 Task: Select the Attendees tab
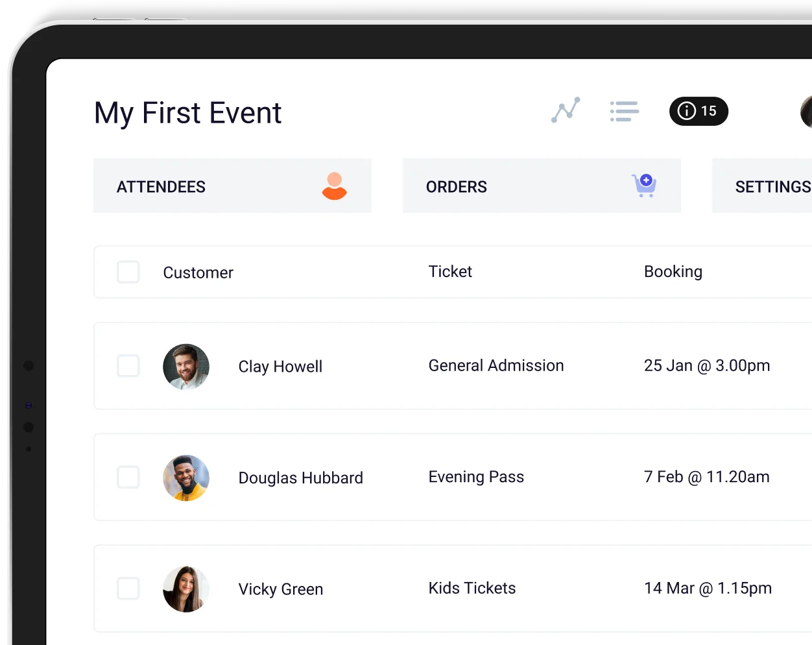[161, 186]
